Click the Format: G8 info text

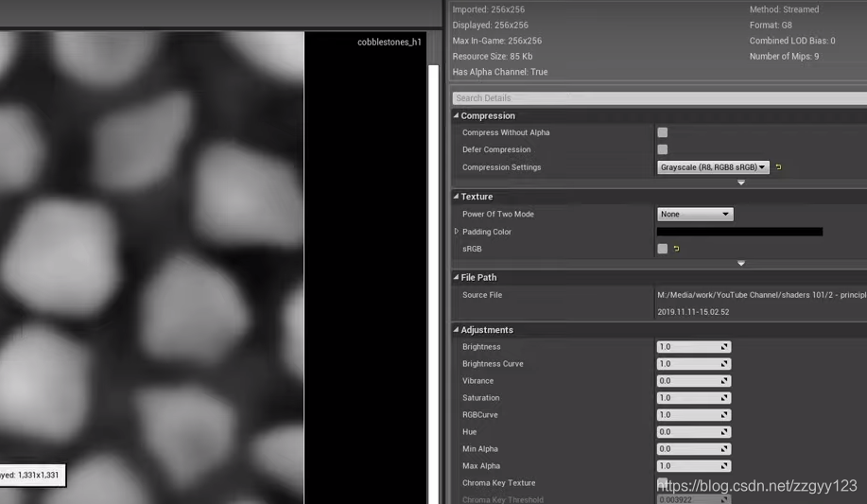[771, 25]
